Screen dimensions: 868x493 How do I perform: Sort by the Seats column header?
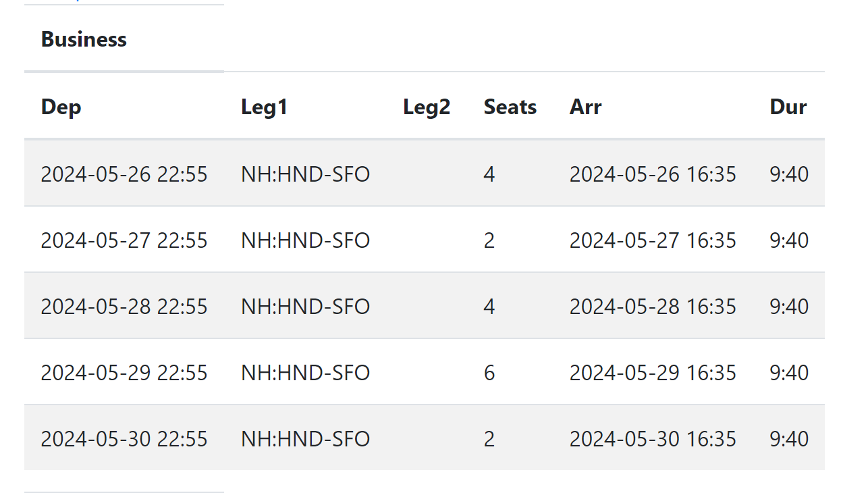click(510, 107)
